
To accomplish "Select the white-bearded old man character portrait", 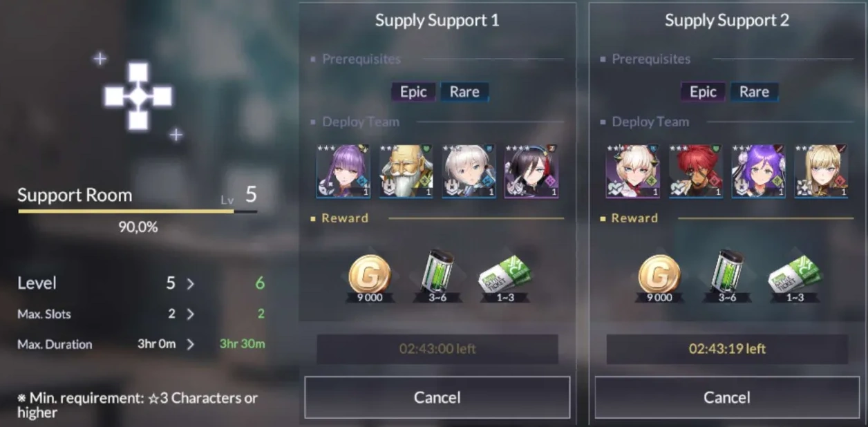I will pyautogui.click(x=406, y=171).
